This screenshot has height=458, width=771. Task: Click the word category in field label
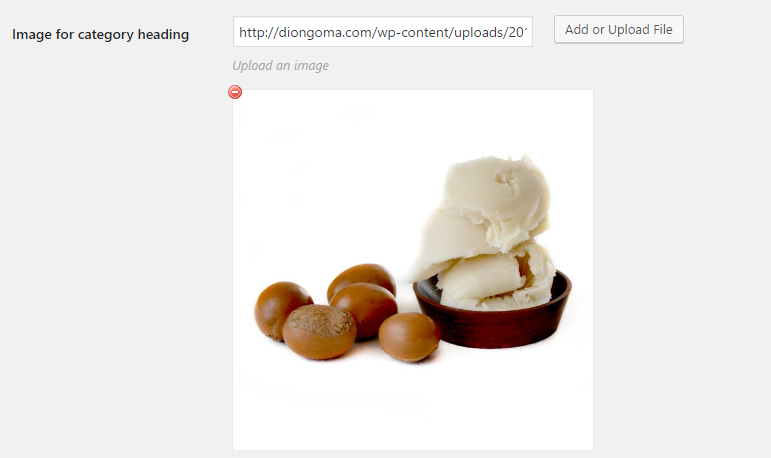pyautogui.click(x=106, y=35)
